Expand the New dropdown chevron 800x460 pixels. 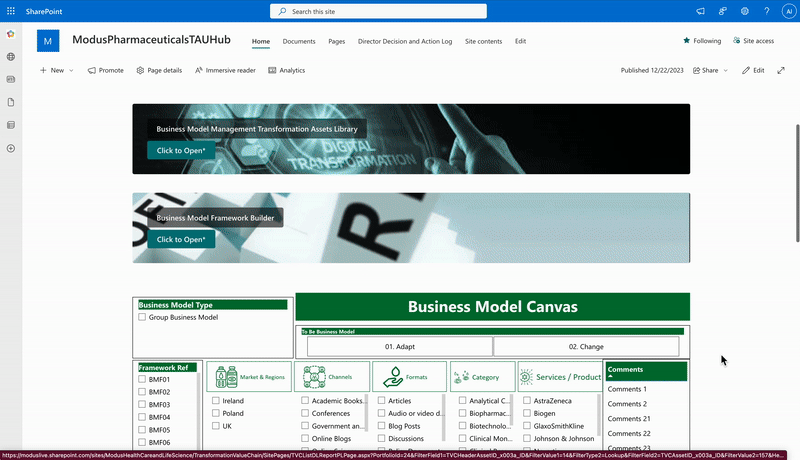click(x=71, y=70)
